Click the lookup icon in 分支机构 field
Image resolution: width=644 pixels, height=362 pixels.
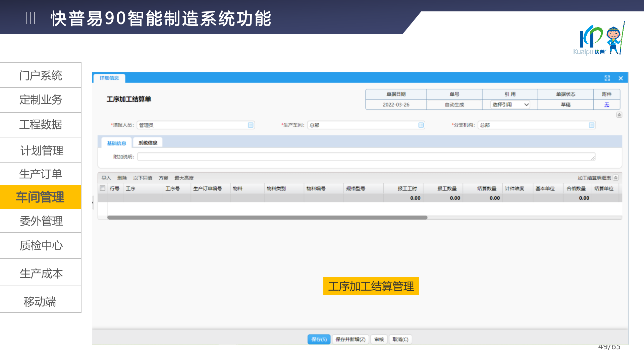coord(591,125)
